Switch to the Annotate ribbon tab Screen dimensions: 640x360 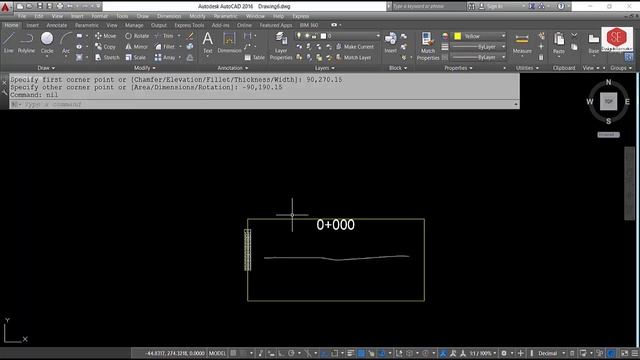coord(56,25)
